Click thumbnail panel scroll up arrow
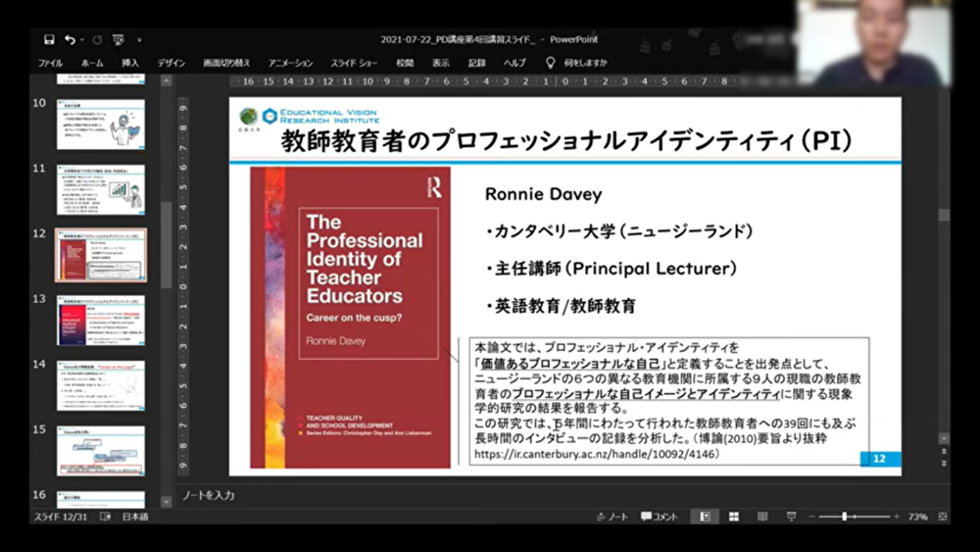The width and height of the screenshot is (980, 552). pos(167,80)
